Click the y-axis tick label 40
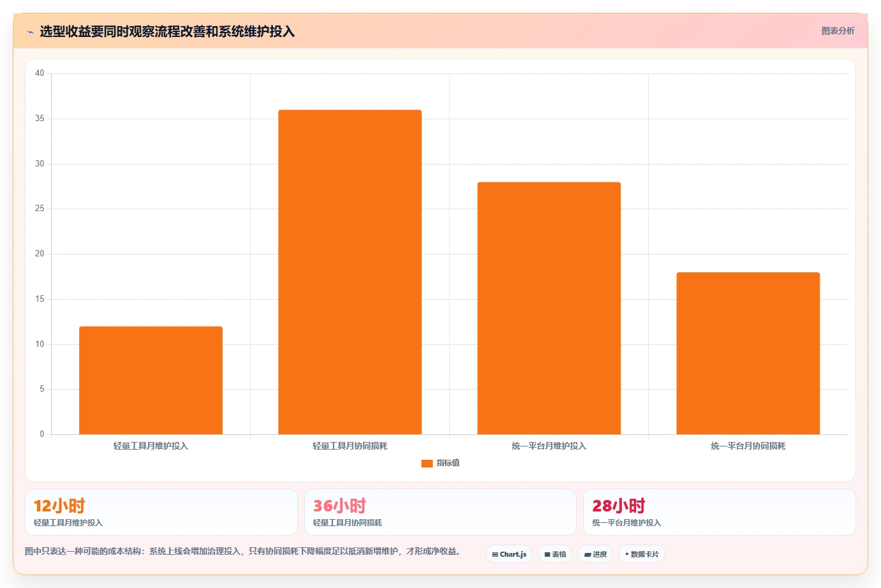Screen dimensions: 881x588 point(40,73)
